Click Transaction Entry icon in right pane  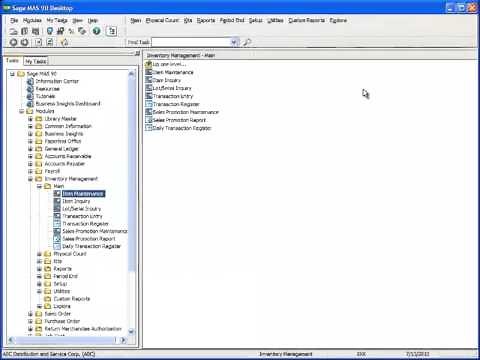pos(149,96)
